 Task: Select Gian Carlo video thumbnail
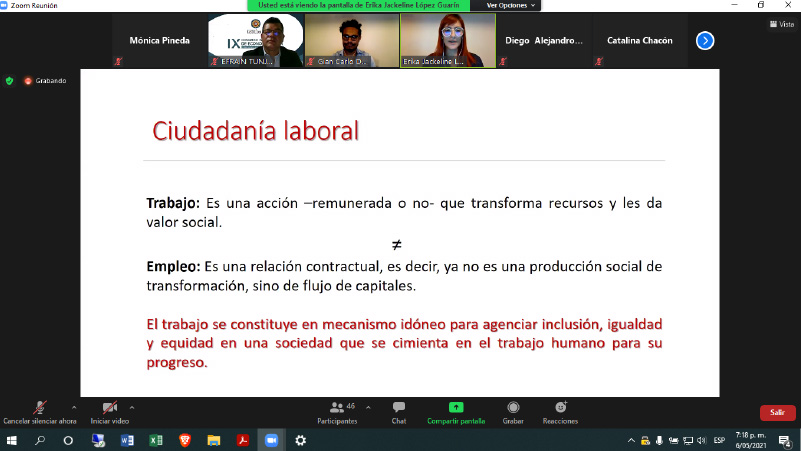click(351, 40)
